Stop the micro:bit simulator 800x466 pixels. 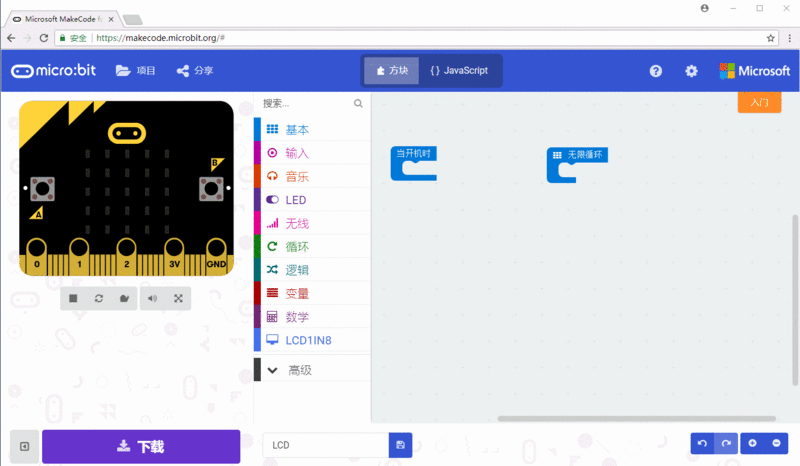click(73, 299)
